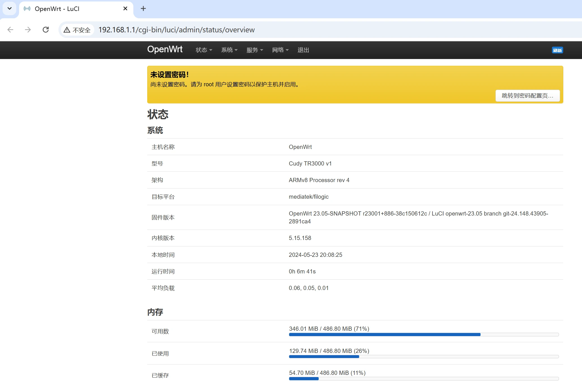This screenshot has height=392, width=582.
Task: Click the 可用数 memory progress bar
Action: (x=424, y=335)
